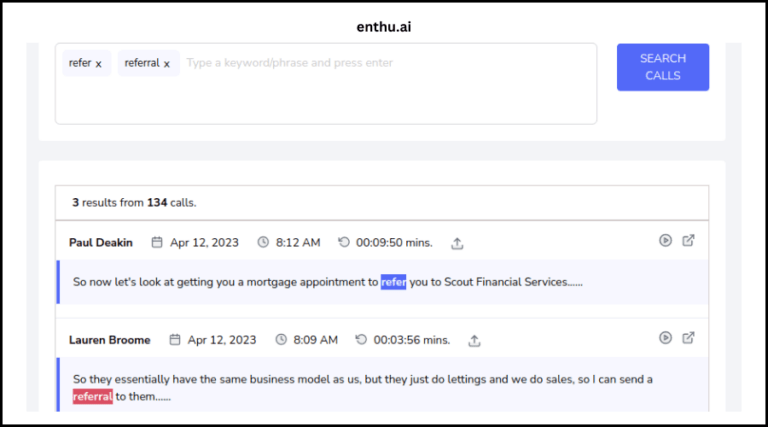This screenshot has height=427, width=768.
Task: Play Lauren Broome's call recording
Action: pyautogui.click(x=665, y=337)
